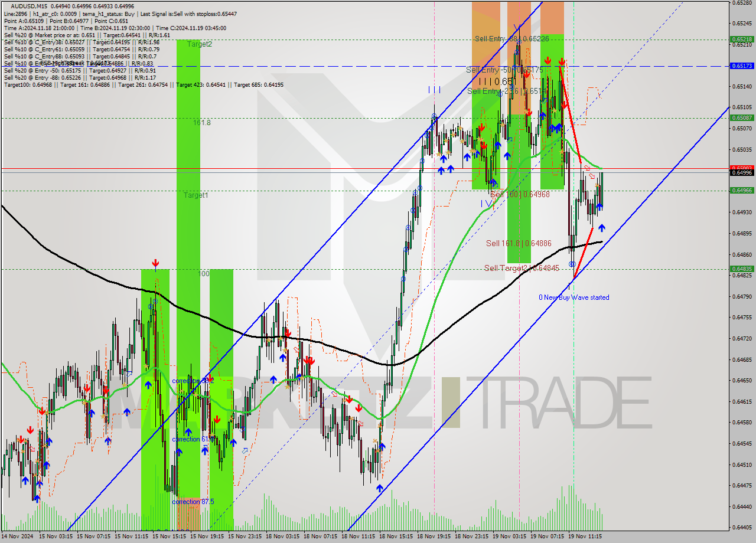Click the '19 Nov 11:15' time label

pyautogui.click(x=584, y=537)
